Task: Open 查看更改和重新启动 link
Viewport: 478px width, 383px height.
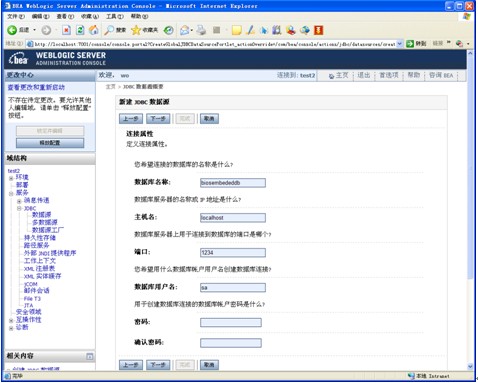Action: pyautogui.click(x=36, y=87)
